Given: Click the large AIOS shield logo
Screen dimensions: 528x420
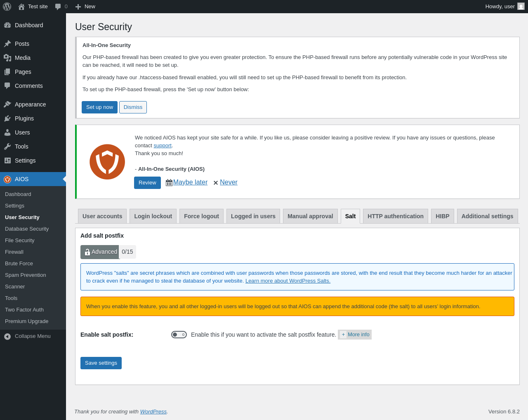Looking at the screenshot, I should click(107, 162).
